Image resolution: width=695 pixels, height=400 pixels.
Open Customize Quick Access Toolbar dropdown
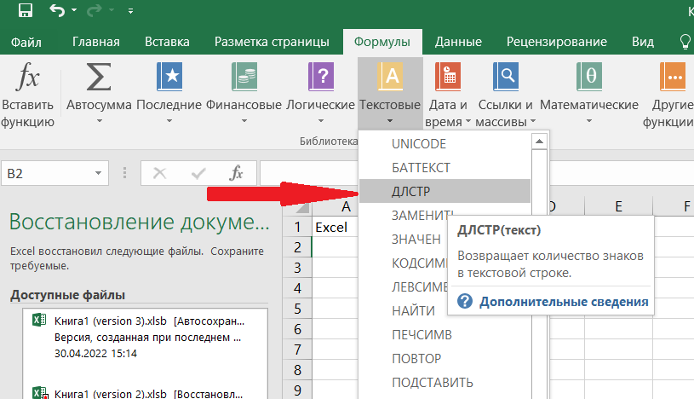tap(130, 11)
